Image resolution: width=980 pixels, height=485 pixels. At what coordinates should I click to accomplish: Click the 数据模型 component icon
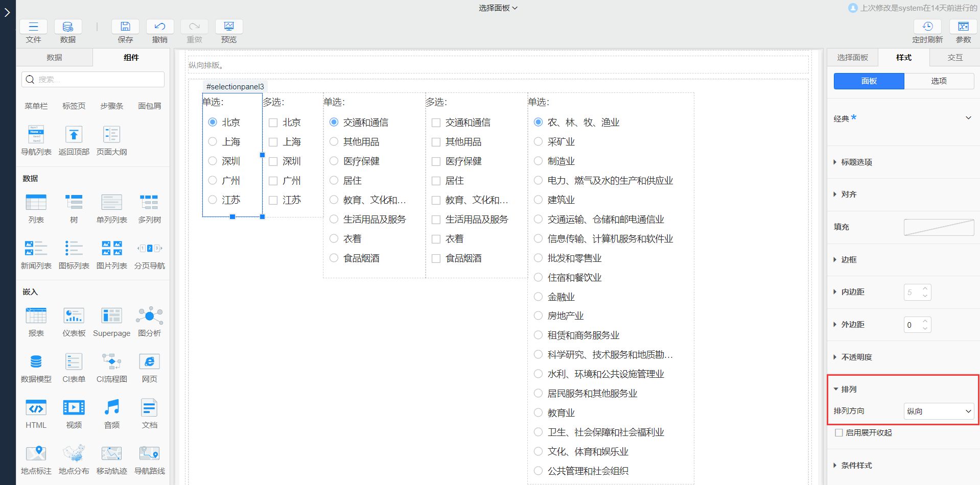click(x=36, y=362)
